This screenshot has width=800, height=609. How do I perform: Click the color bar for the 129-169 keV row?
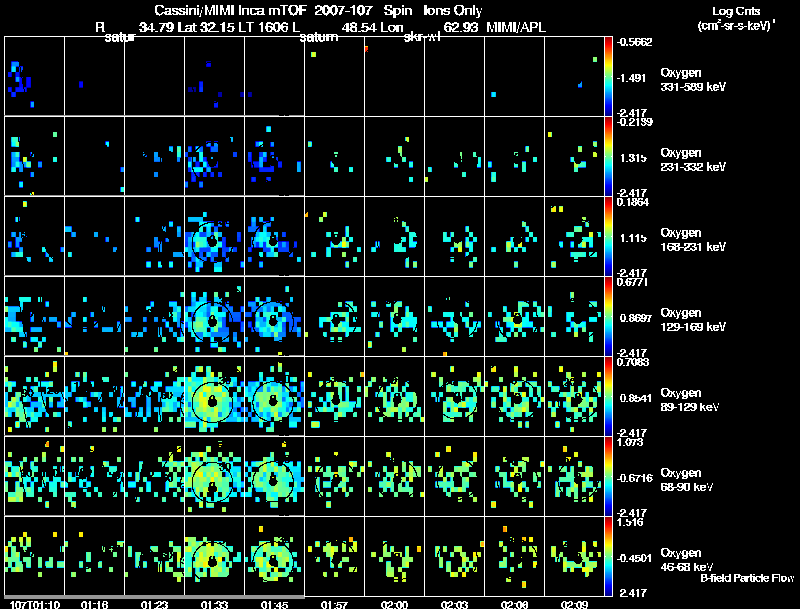pyautogui.click(x=608, y=316)
